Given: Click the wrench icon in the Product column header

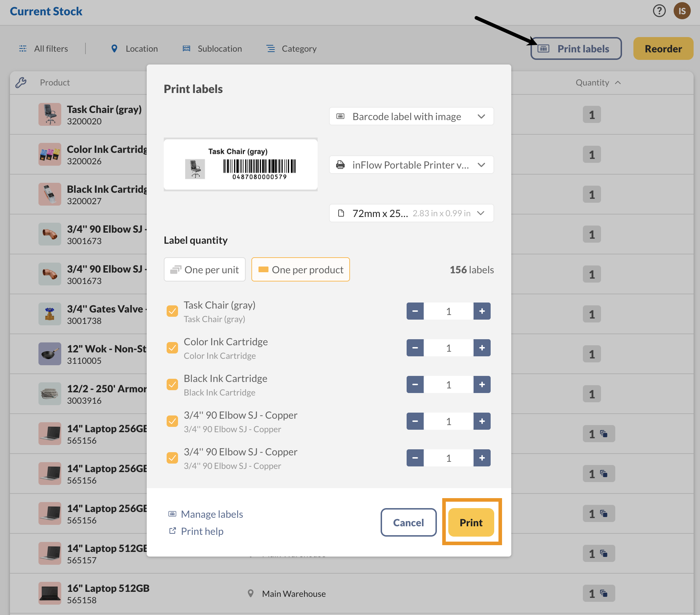Looking at the screenshot, I should click(22, 82).
